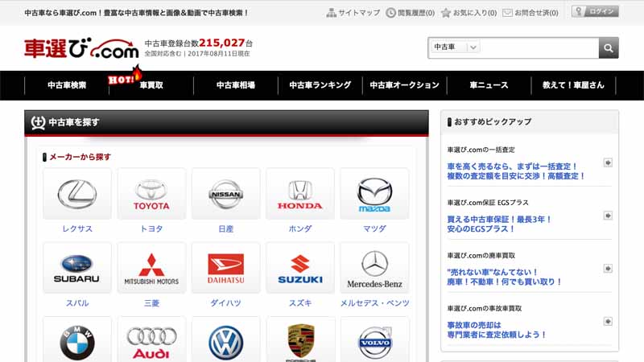Open the Porsche logo tile

click(x=300, y=339)
